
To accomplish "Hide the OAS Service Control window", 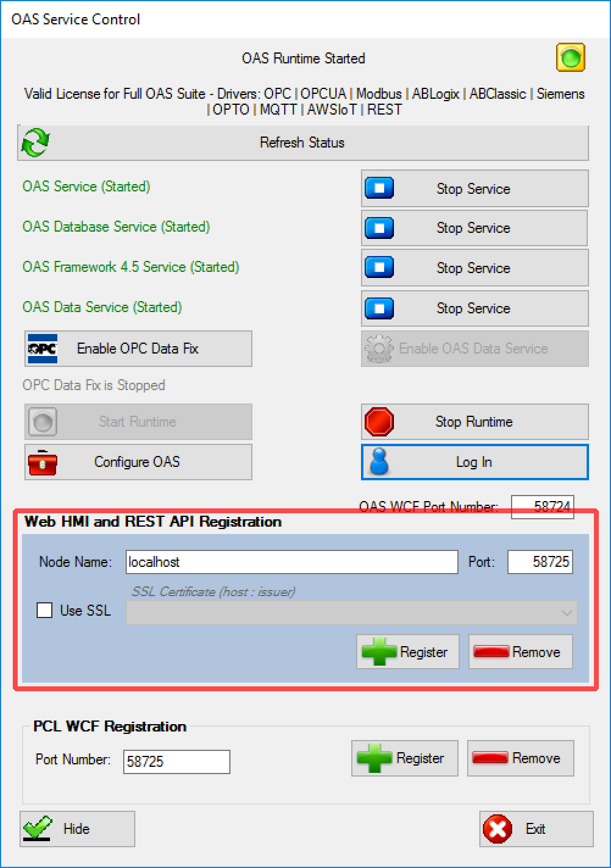I will point(77,829).
